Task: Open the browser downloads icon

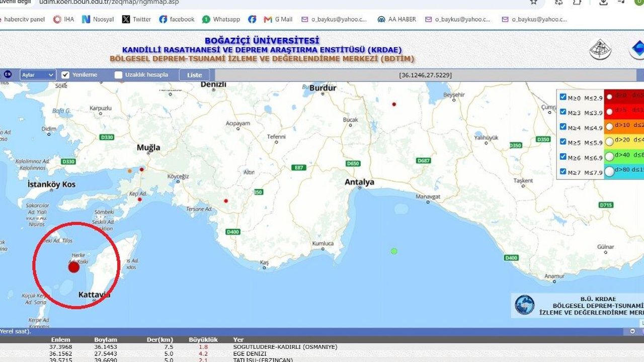Action: pos(603,2)
